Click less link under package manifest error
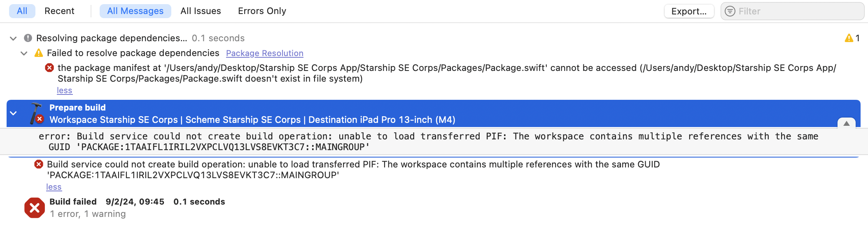 pos(65,90)
